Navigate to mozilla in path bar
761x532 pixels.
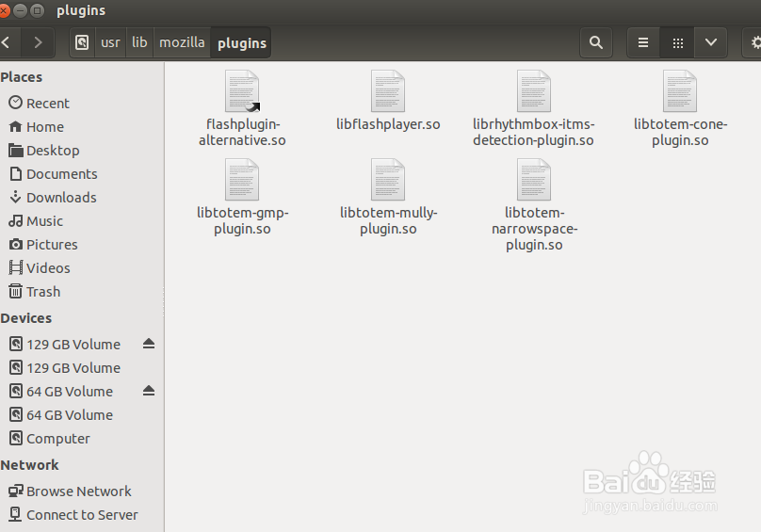pos(182,42)
